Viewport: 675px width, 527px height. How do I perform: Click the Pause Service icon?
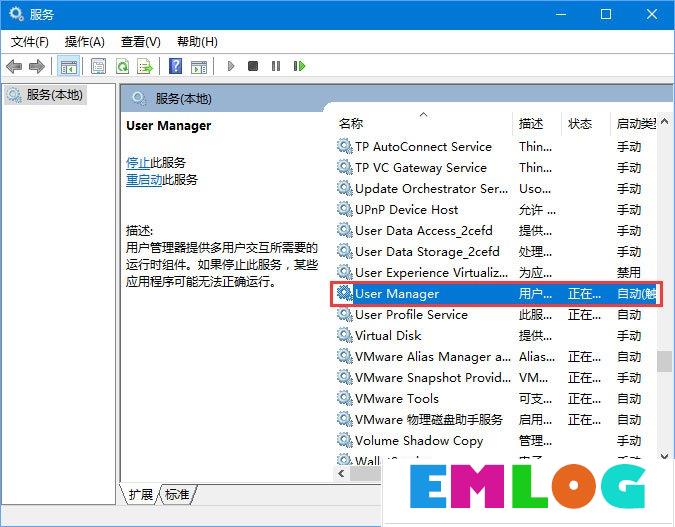(276, 66)
